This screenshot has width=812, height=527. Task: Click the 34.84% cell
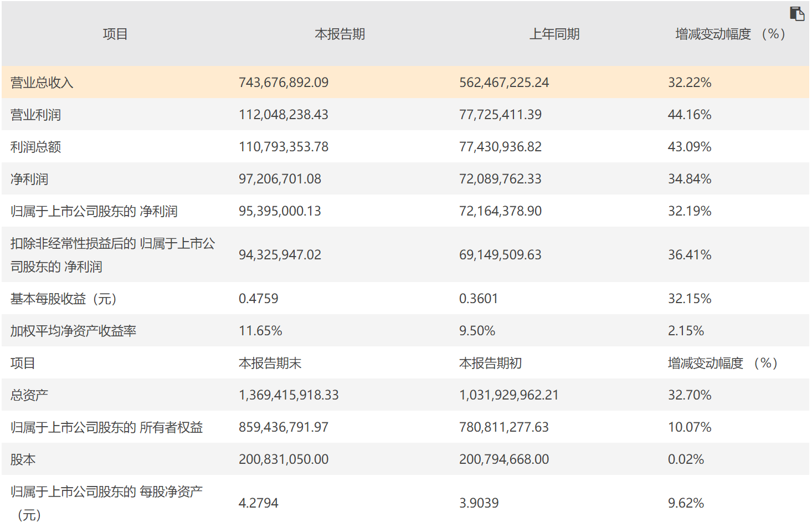point(690,179)
